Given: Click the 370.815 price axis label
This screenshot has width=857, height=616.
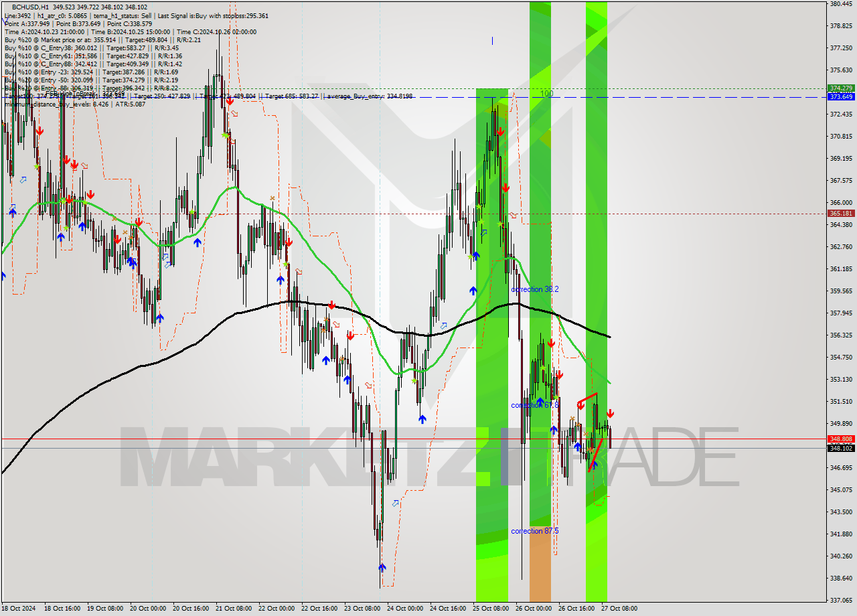Looking at the screenshot, I should click(841, 137).
